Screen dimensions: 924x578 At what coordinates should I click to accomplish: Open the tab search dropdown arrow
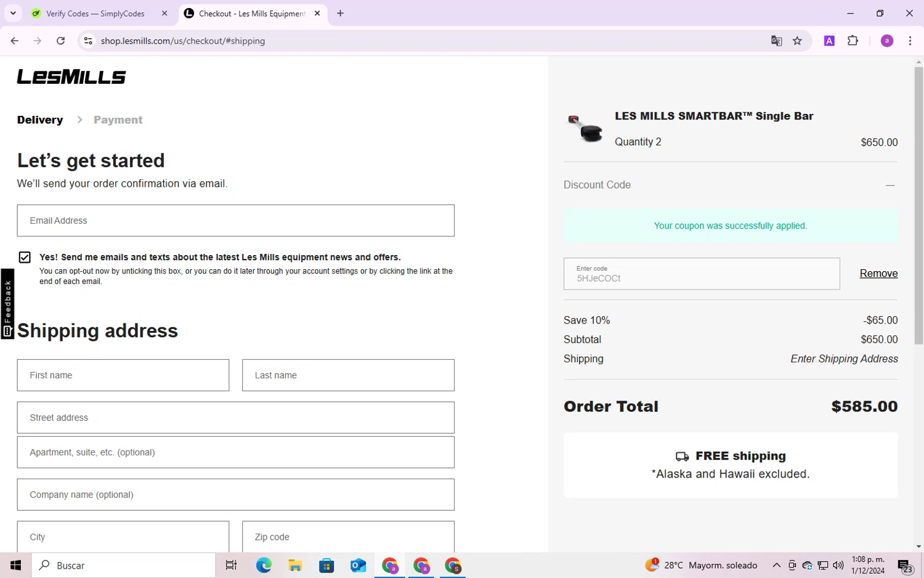tap(13, 13)
